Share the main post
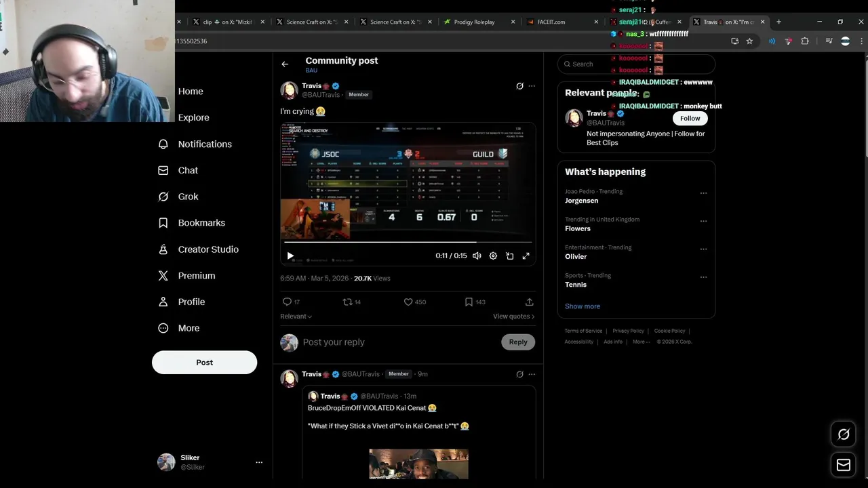The width and height of the screenshot is (868, 488). [529, 302]
